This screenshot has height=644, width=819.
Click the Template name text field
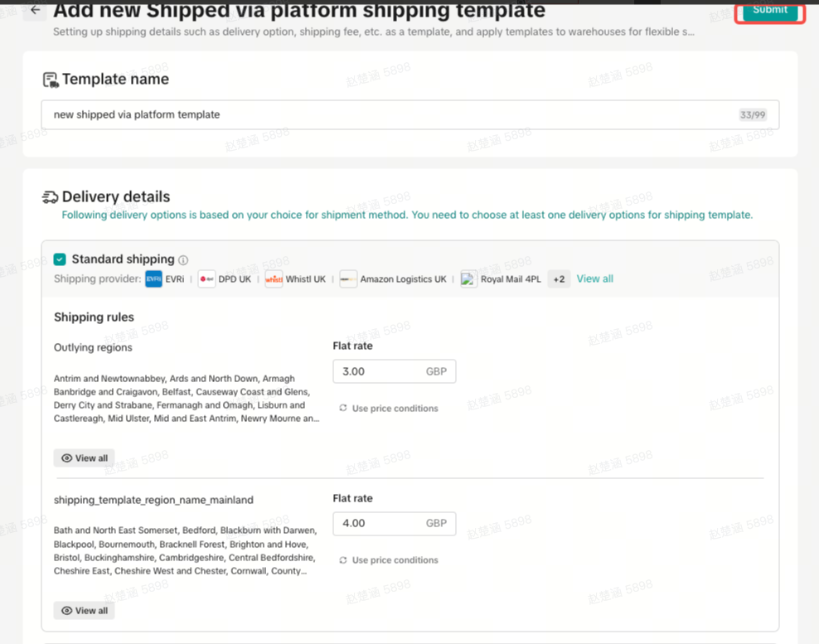390,115
